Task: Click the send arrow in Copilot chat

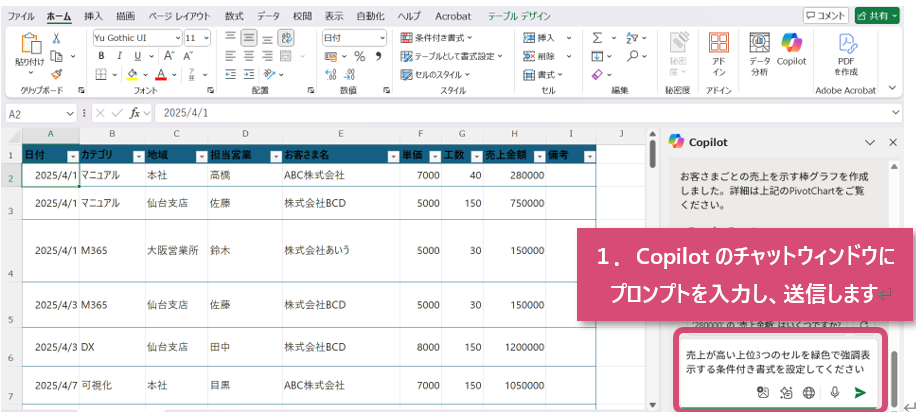Action: pos(860,392)
